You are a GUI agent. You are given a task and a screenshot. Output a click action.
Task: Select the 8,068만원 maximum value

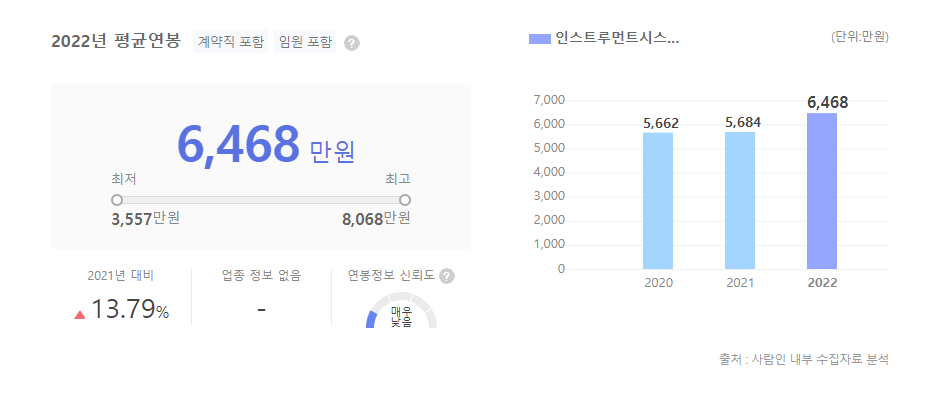[x=377, y=218]
